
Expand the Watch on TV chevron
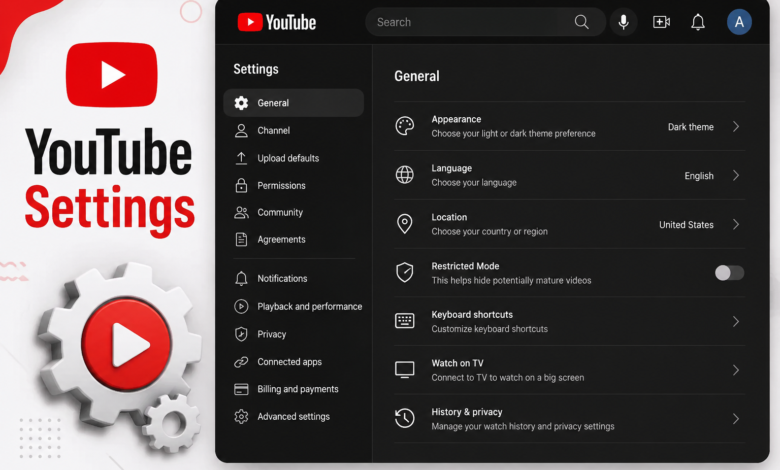(x=736, y=370)
